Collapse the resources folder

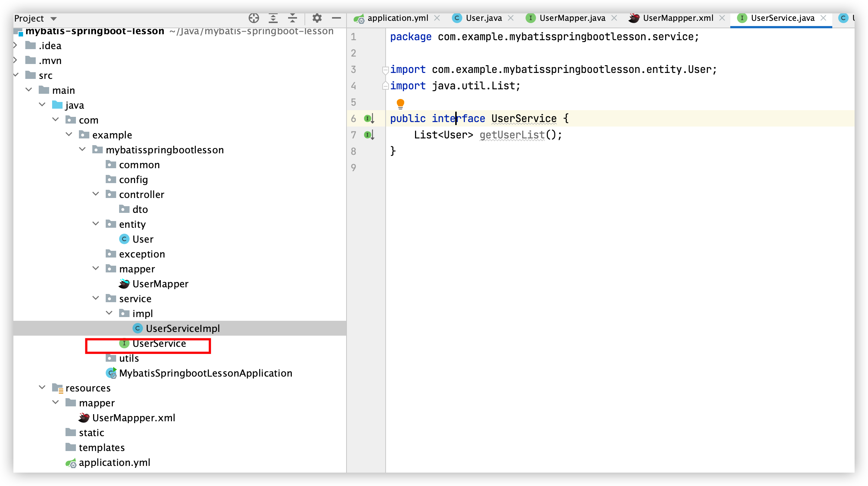pos(42,387)
